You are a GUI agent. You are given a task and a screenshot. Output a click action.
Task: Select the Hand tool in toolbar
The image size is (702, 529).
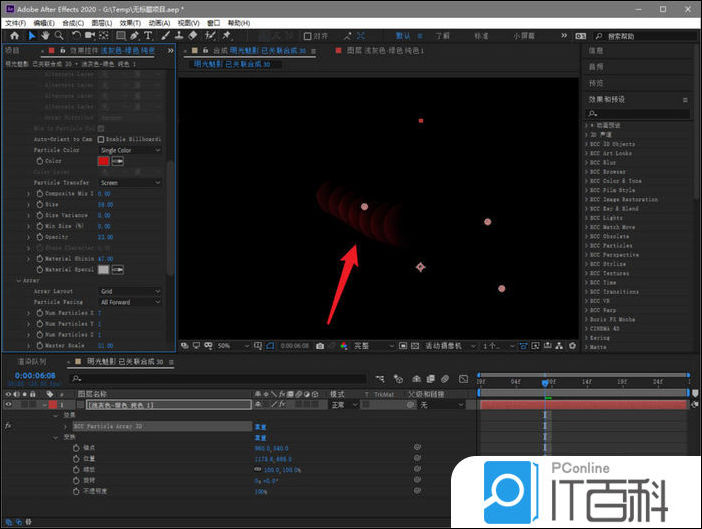tap(45, 36)
